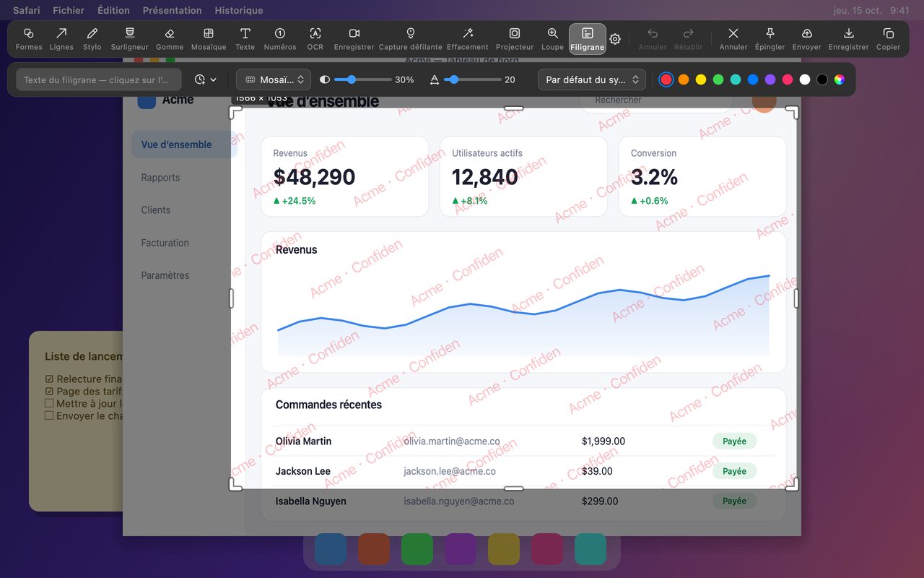Open the Safari menu in the menu bar
The image size is (924, 578).
click(27, 10)
